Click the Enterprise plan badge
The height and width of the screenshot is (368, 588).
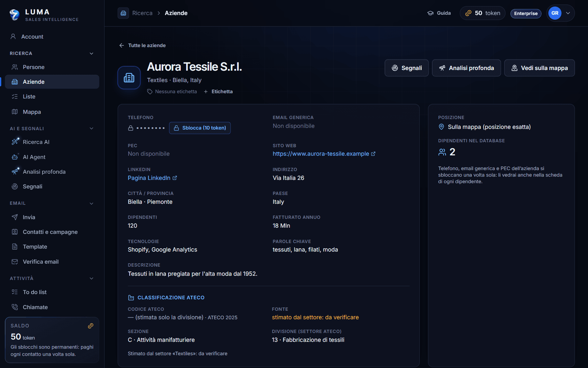click(526, 13)
